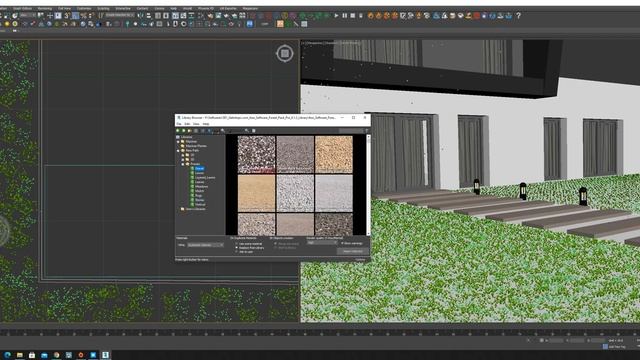Toggle the Show warnings checkbox
Image resolution: width=640 pixels, height=360 pixels.
pos(342,243)
